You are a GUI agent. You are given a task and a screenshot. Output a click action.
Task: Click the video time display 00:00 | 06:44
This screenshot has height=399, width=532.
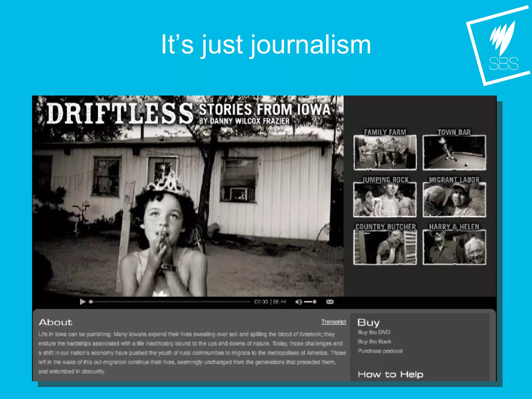point(270,302)
